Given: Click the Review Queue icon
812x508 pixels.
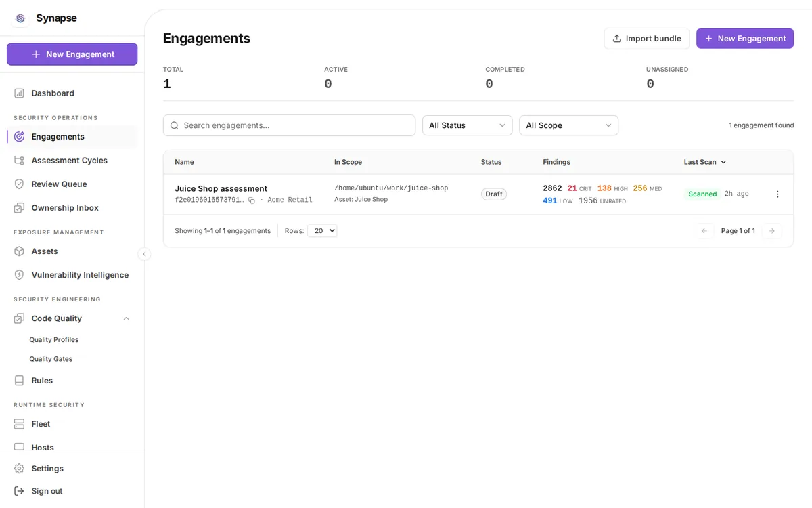Looking at the screenshot, I should click(19, 184).
